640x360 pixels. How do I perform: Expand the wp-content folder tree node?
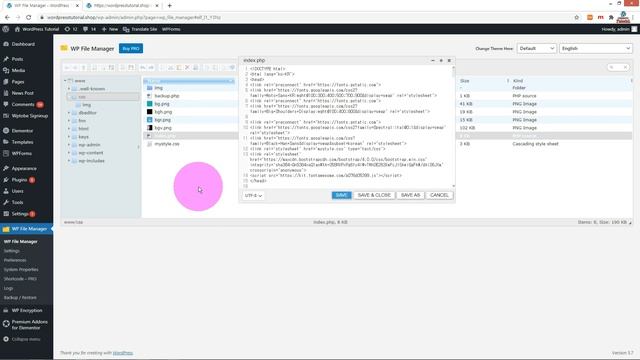point(69,153)
